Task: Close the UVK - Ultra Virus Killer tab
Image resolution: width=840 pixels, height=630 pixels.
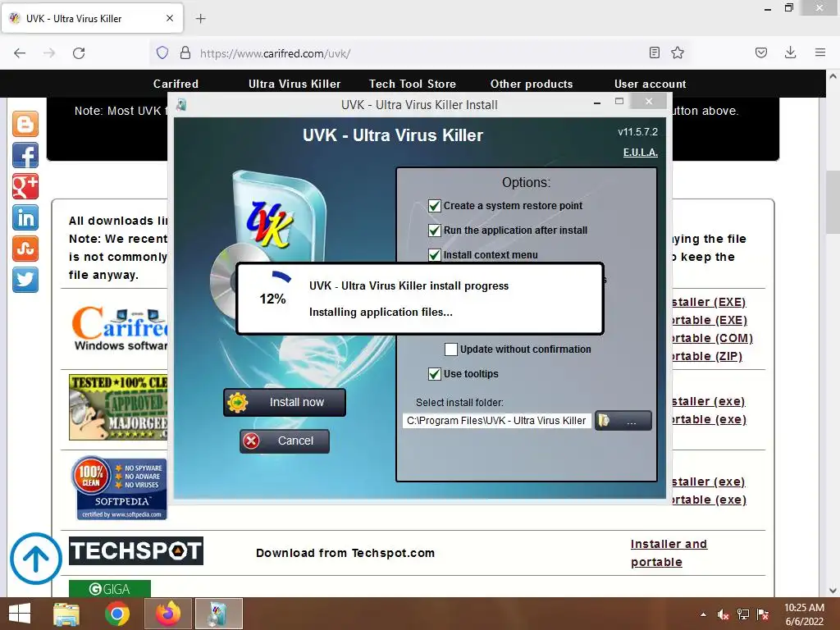Action: tap(170, 18)
